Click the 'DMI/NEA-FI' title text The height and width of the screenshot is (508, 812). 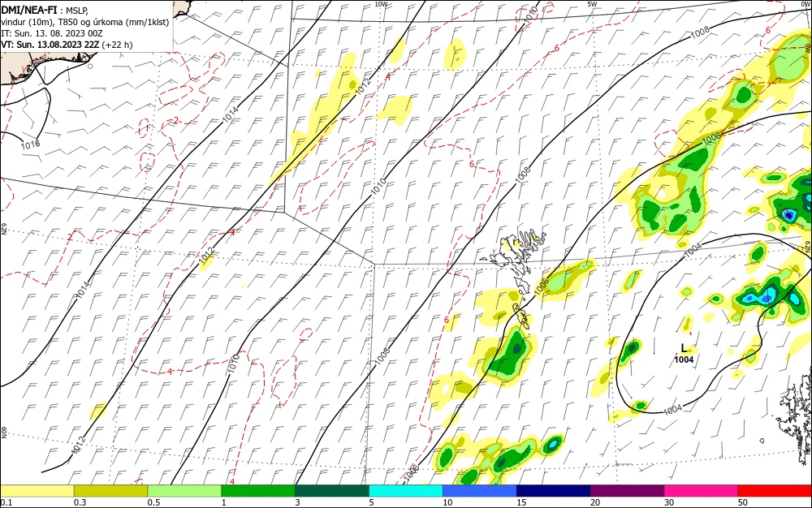pyautogui.click(x=28, y=10)
